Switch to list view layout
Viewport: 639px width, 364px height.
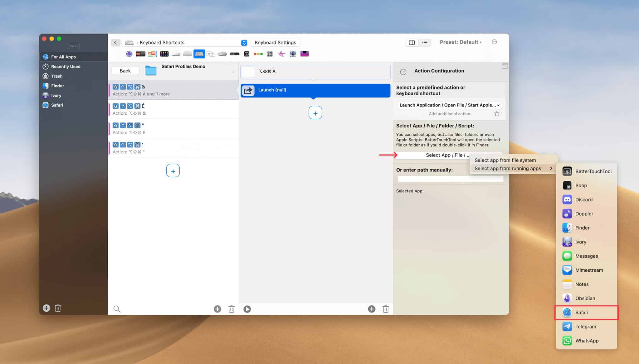(425, 42)
